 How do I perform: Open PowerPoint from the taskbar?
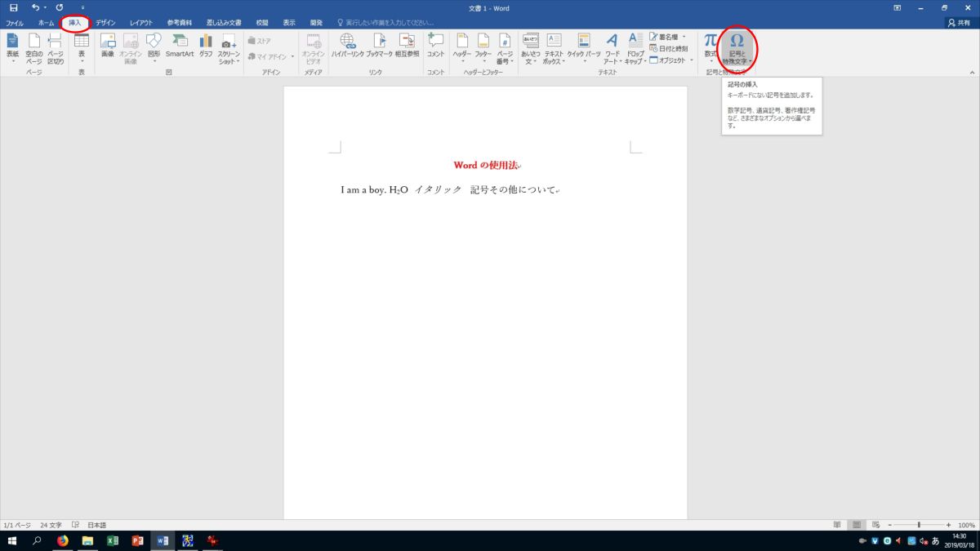click(137, 540)
